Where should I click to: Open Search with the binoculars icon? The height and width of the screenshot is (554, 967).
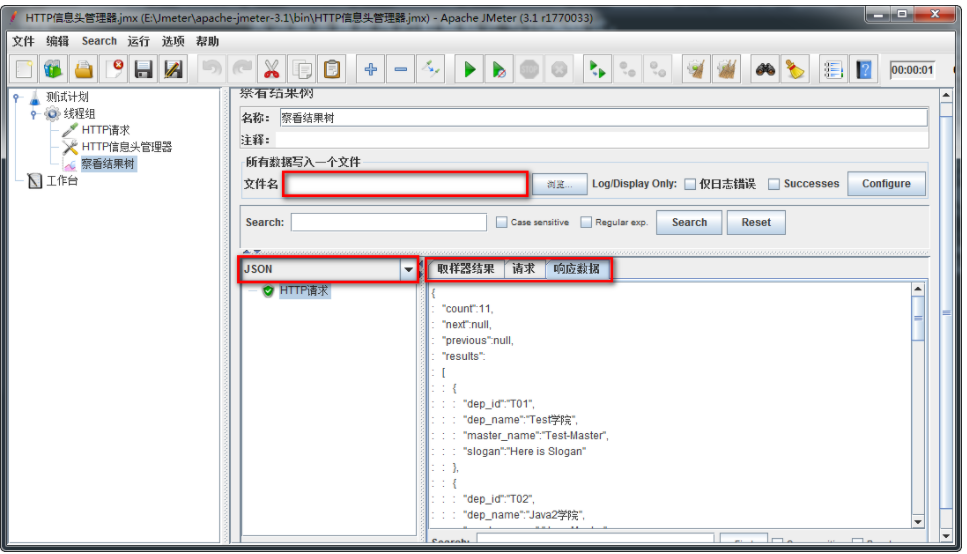[x=765, y=69]
